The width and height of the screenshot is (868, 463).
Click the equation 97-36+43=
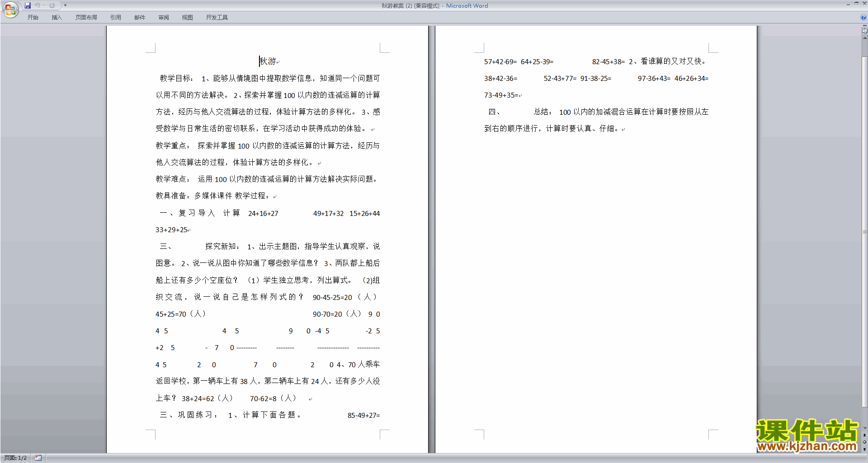654,78
